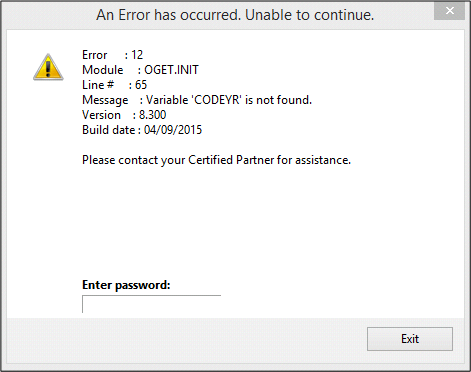Select the 'Build date' label
The height and width of the screenshot is (372, 471).
tap(109, 130)
